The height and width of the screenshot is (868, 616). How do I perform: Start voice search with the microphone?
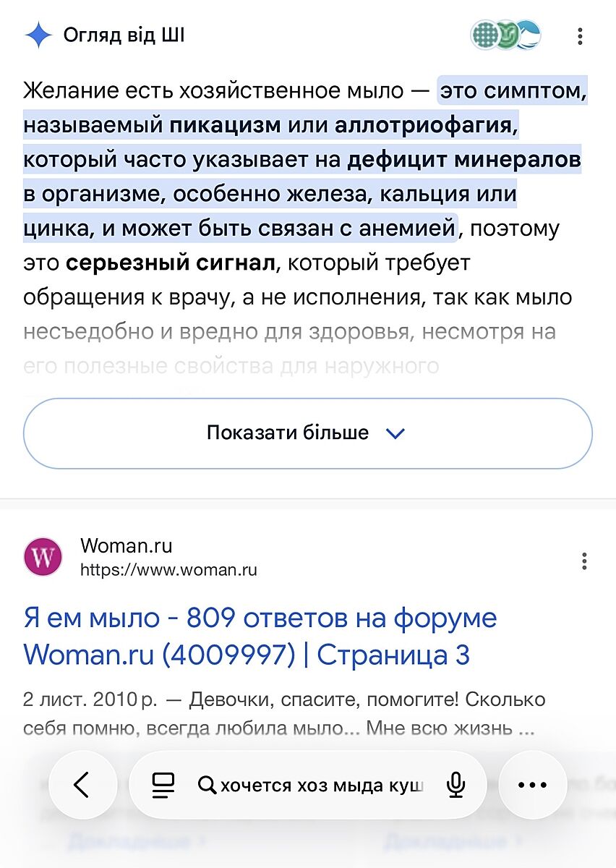click(455, 785)
